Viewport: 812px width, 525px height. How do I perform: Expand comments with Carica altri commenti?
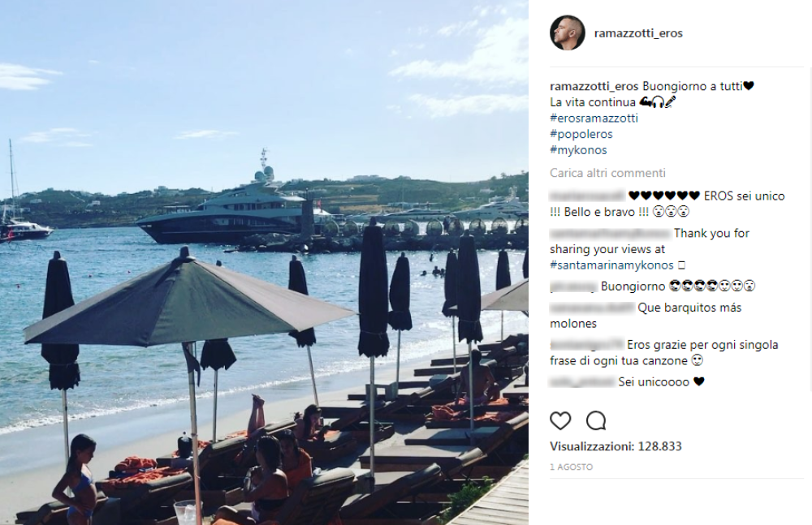click(608, 173)
